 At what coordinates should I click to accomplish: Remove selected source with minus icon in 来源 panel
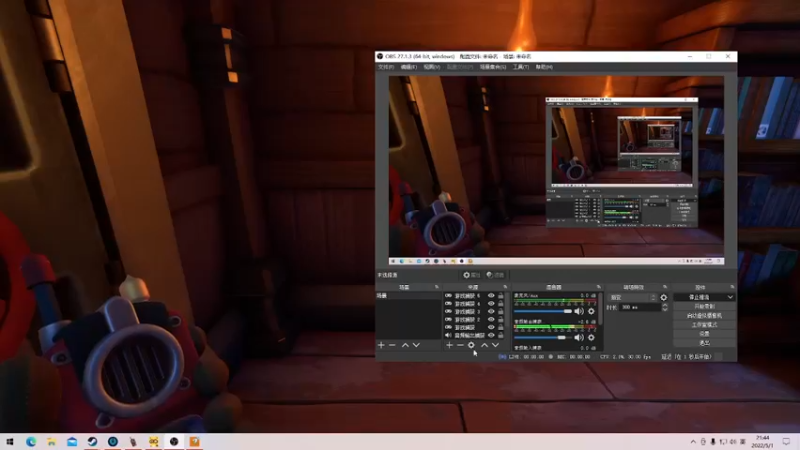(x=460, y=345)
